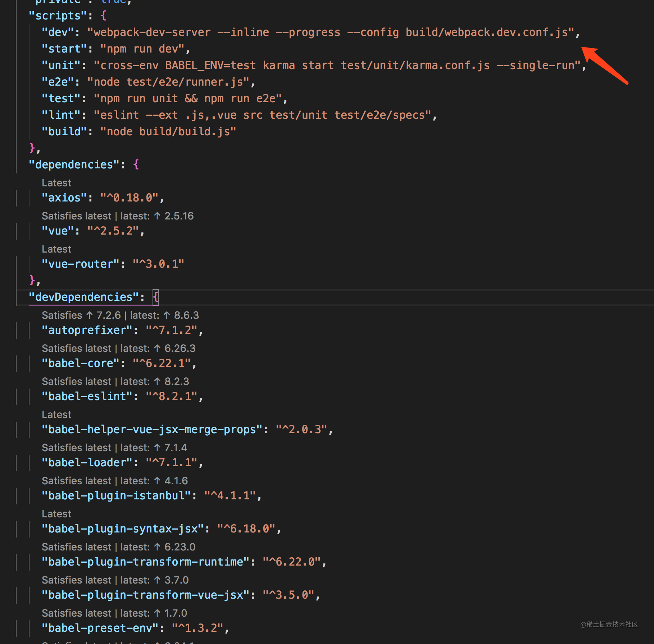Click babel-plugin-istanbul version "^4.1.1"
This screenshot has height=644, width=654.
point(230,496)
